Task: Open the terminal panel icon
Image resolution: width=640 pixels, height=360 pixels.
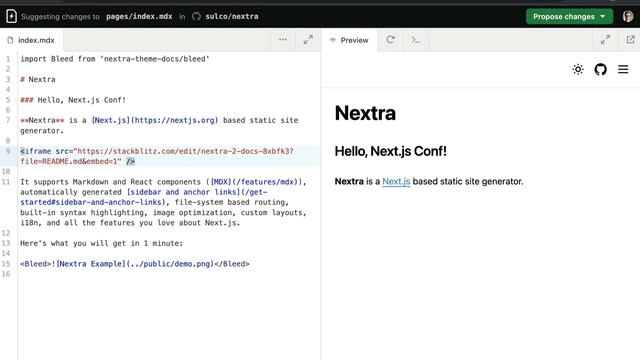Action: (416, 40)
